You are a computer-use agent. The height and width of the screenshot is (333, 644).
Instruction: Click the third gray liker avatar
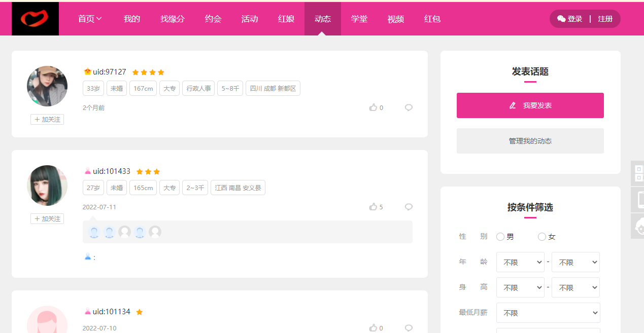point(124,232)
